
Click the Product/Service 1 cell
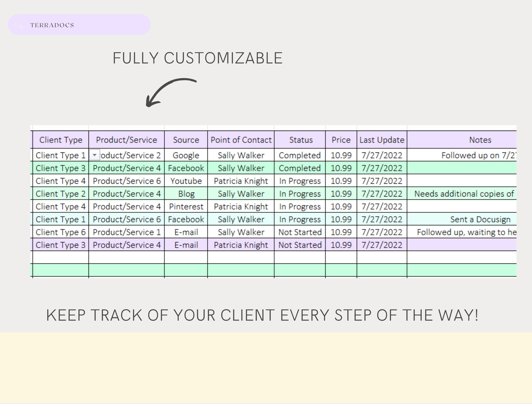point(126,232)
